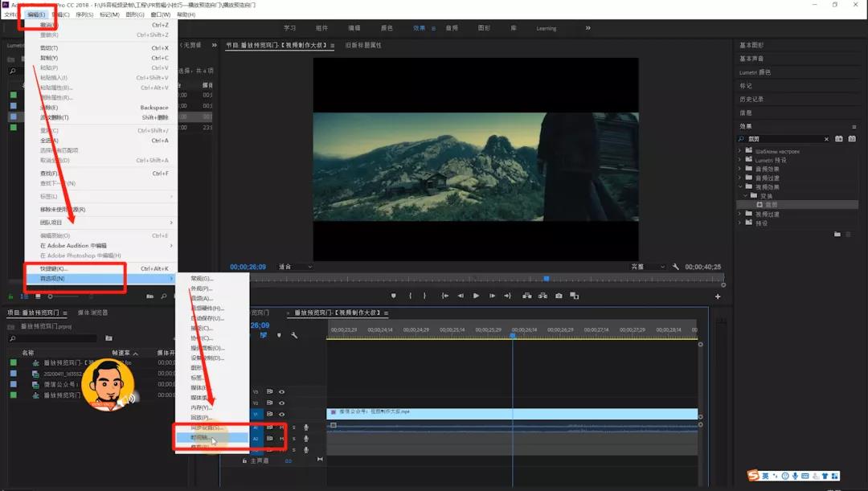This screenshot has width=868, height=491.
Task: Toggle sync lock on track V3
Action: click(269, 392)
